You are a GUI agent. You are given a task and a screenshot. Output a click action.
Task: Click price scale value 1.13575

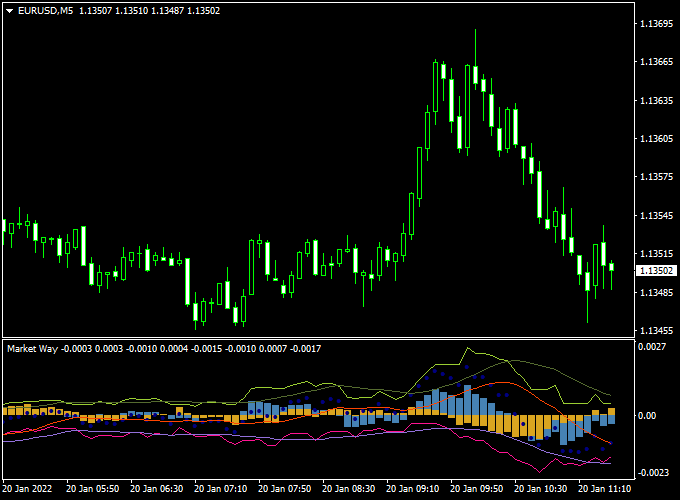657,177
